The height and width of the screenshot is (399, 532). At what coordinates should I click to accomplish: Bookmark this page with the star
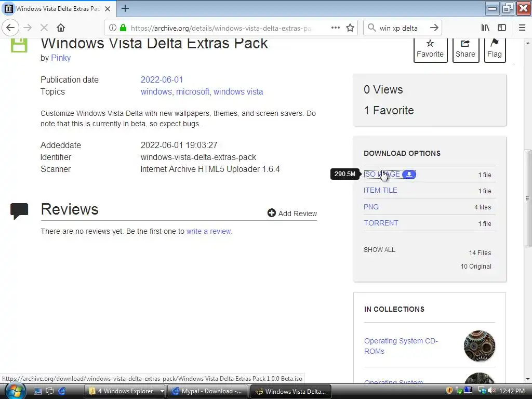click(350, 28)
